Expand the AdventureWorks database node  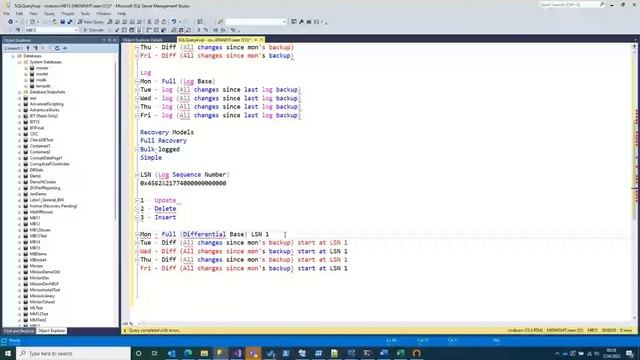pyautogui.click(x=19, y=110)
